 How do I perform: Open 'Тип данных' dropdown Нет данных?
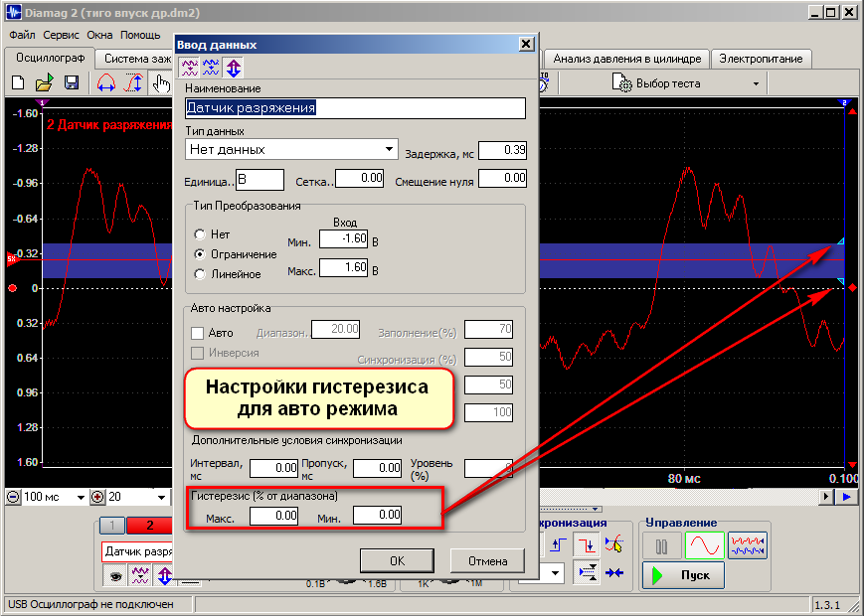pos(291,149)
